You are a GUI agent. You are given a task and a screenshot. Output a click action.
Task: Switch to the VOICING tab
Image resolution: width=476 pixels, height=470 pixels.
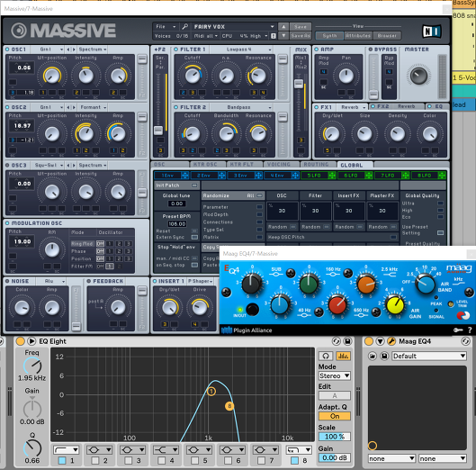click(279, 165)
